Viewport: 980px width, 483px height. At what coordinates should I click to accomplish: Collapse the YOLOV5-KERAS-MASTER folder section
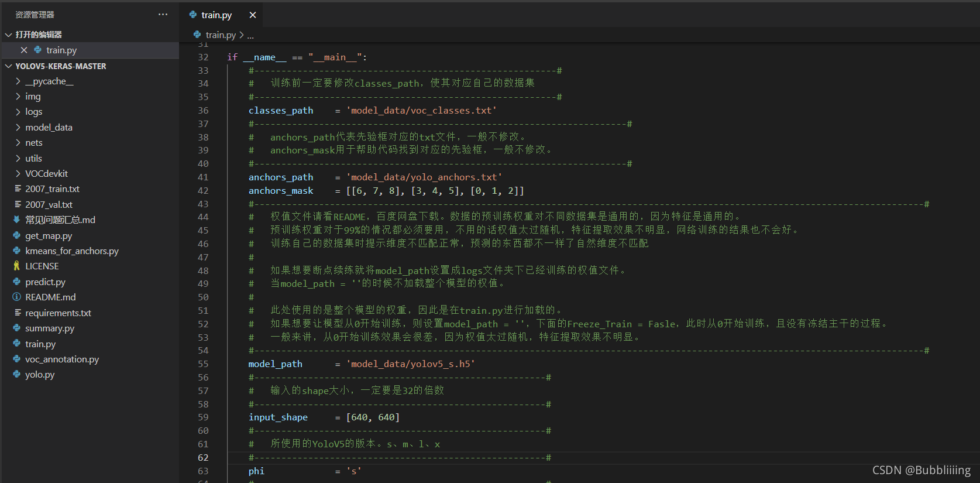(9, 66)
